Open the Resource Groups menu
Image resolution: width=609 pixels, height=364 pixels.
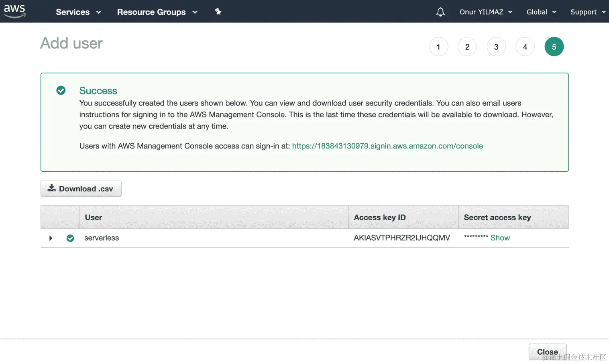(157, 12)
